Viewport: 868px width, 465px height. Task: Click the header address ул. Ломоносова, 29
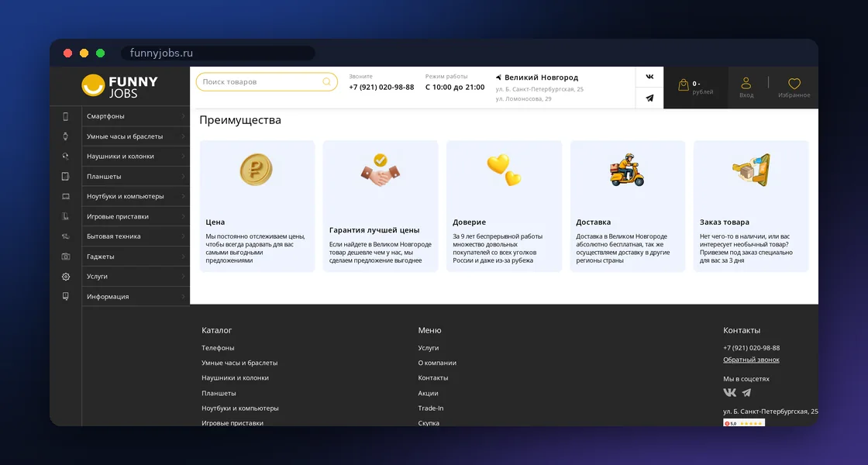coord(524,99)
